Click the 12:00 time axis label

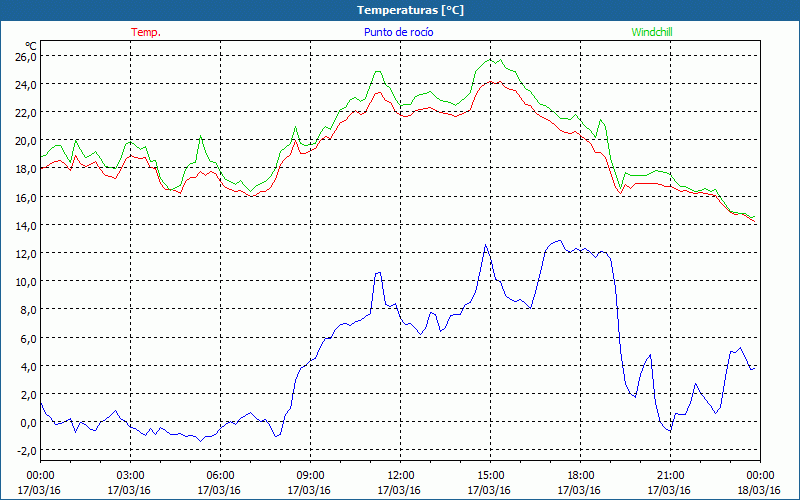(x=401, y=476)
